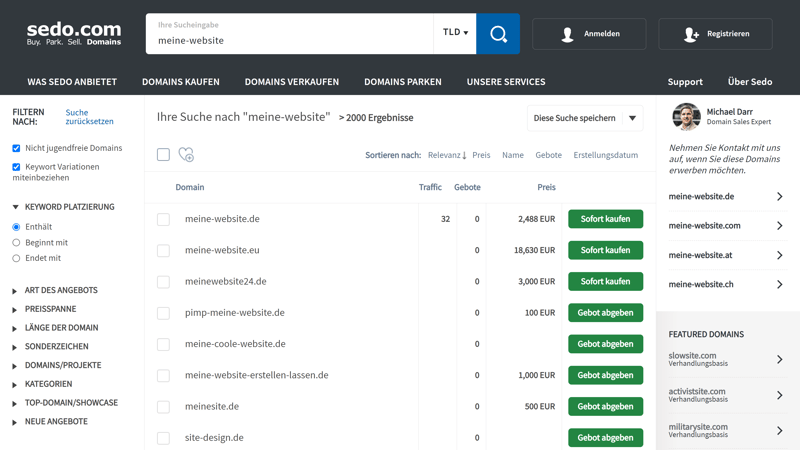Click Sofort kaufen for meine-website.de
The height and width of the screenshot is (450, 800).
tap(605, 219)
